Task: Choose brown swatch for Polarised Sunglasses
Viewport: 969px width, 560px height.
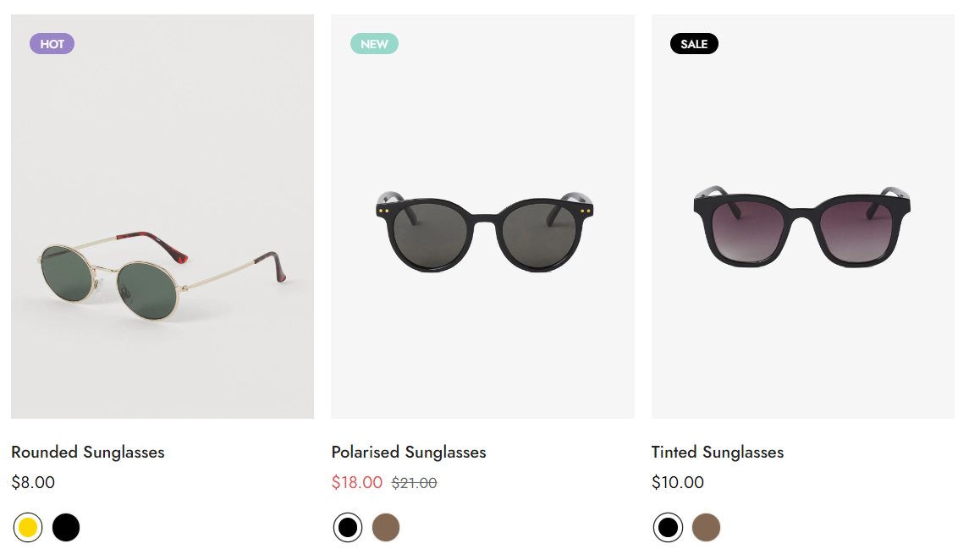Action: pos(386,528)
